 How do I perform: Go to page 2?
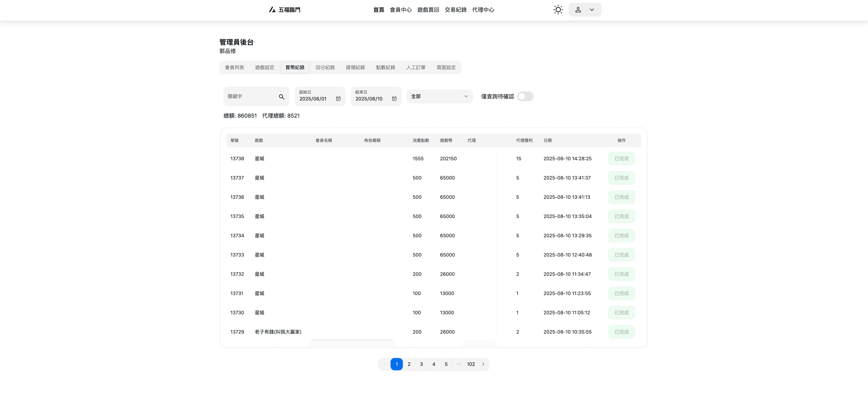[409, 364]
